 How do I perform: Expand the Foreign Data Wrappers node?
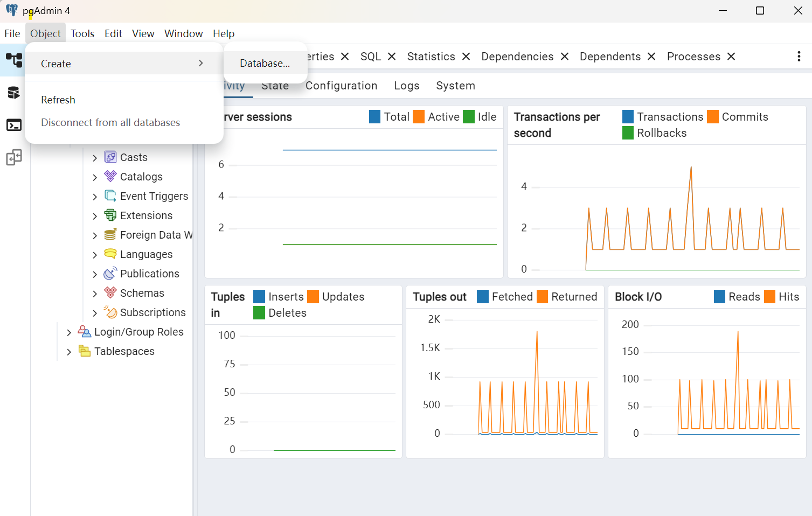95,235
